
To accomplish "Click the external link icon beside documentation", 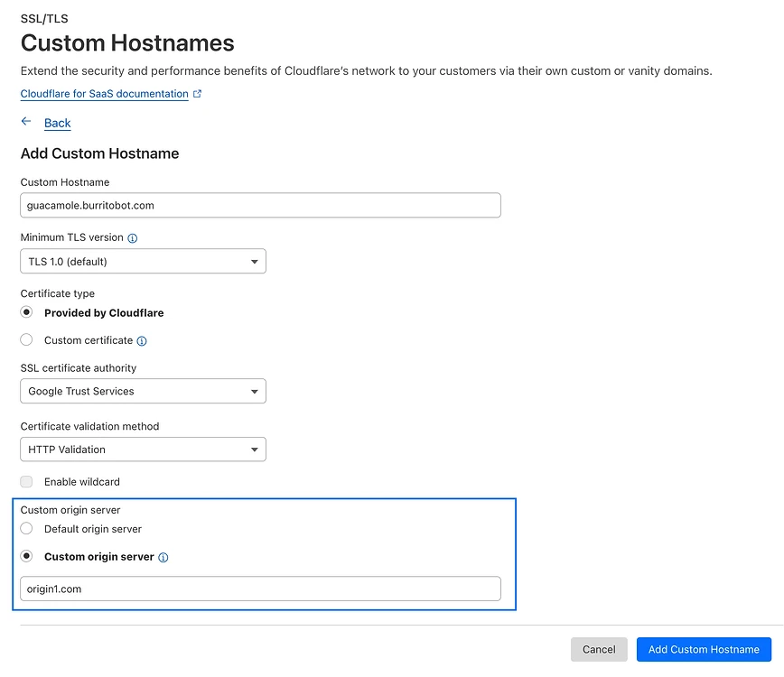I will (x=198, y=94).
